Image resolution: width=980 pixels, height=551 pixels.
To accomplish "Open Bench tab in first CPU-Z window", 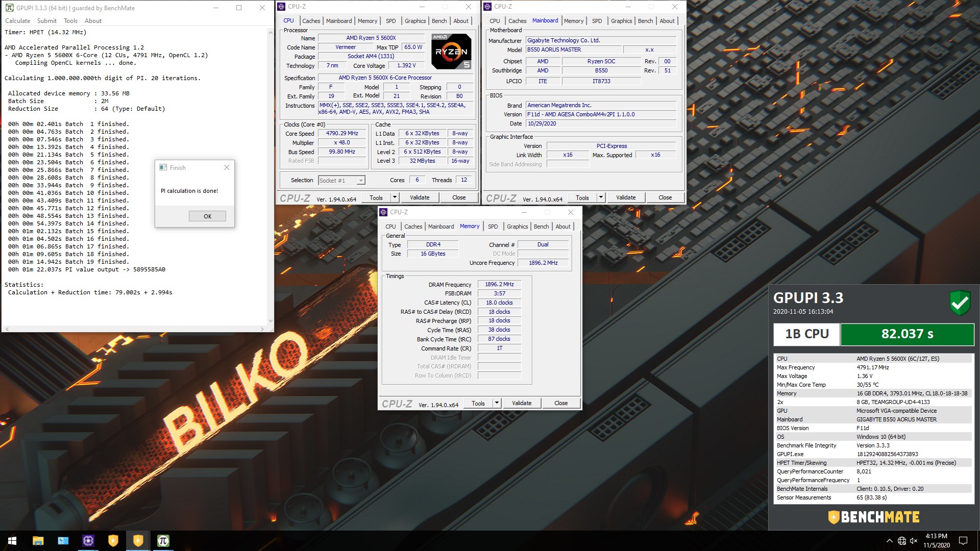I will pos(439,21).
